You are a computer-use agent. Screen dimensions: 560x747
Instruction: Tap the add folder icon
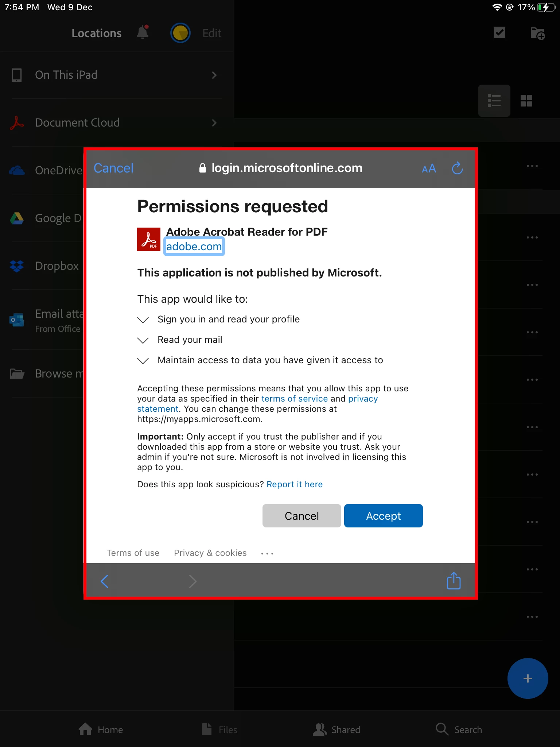(x=538, y=33)
